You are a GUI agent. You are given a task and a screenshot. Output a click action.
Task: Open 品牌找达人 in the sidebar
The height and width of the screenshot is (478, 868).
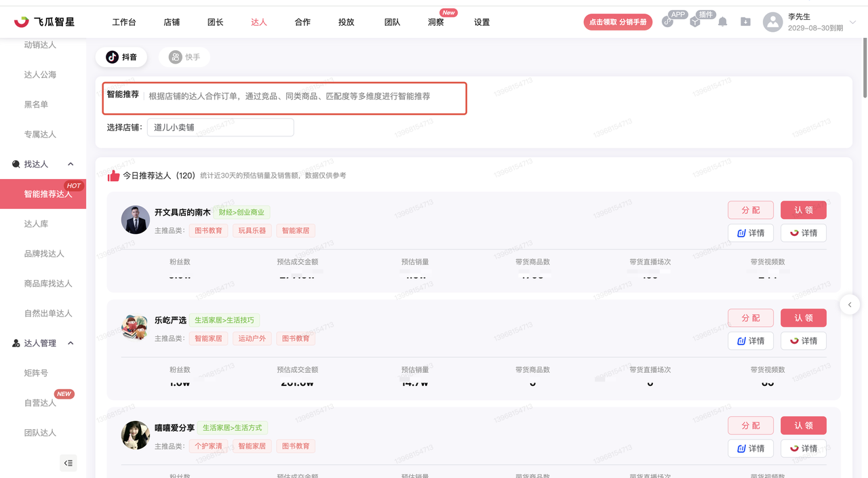(x=44, y=254)
